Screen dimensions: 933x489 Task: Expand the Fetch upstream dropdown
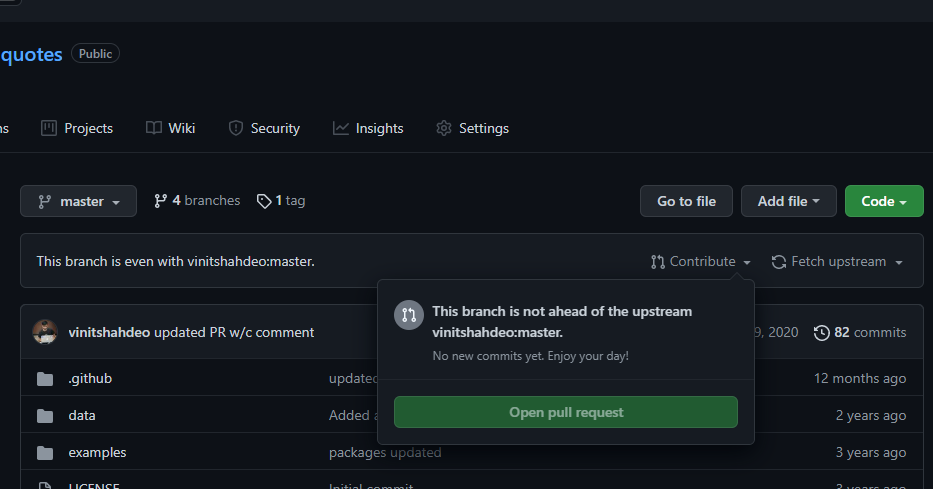pos(837,262)
